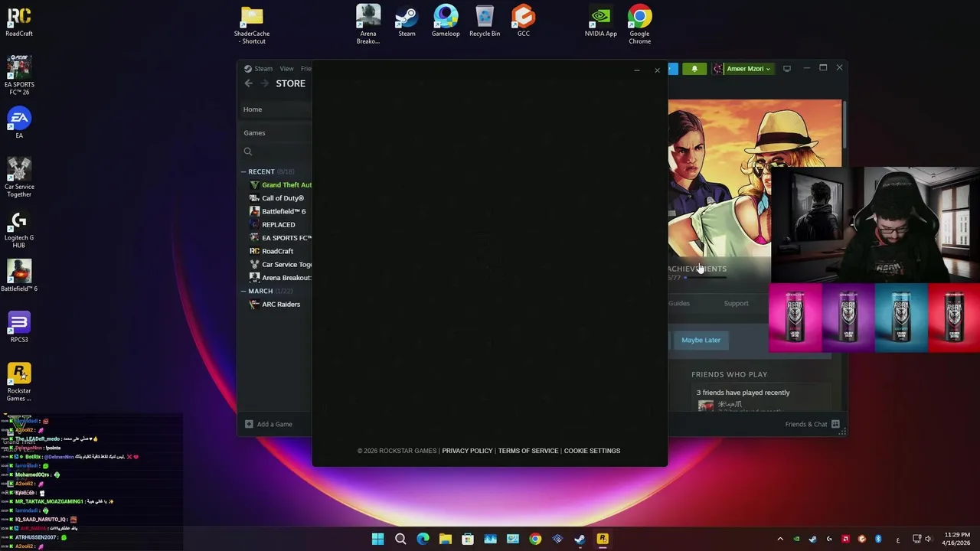Click Add a Game
This screenshot has height=551, width=980.
(x=268, y=424)
